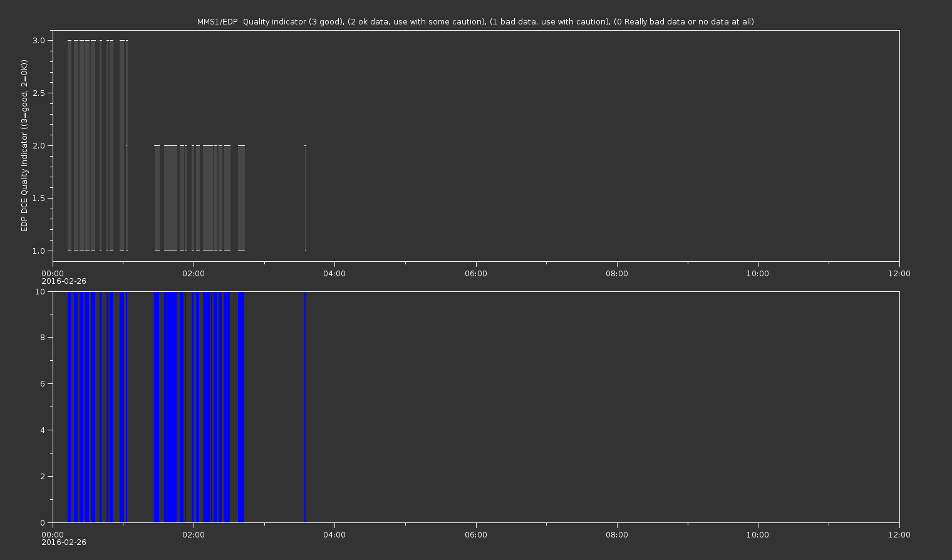
Task: Click the 08:00 time label under bottom plot
Action: pyautogui.click(x=617, y=535)
